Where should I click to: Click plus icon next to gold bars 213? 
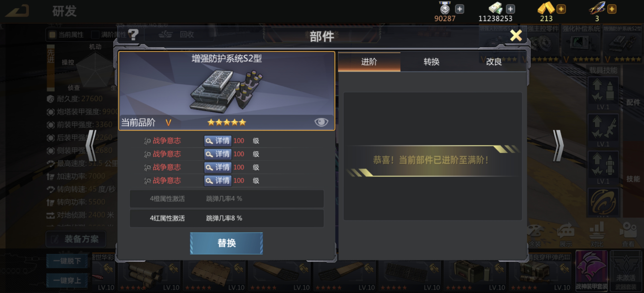coord(561,9)
